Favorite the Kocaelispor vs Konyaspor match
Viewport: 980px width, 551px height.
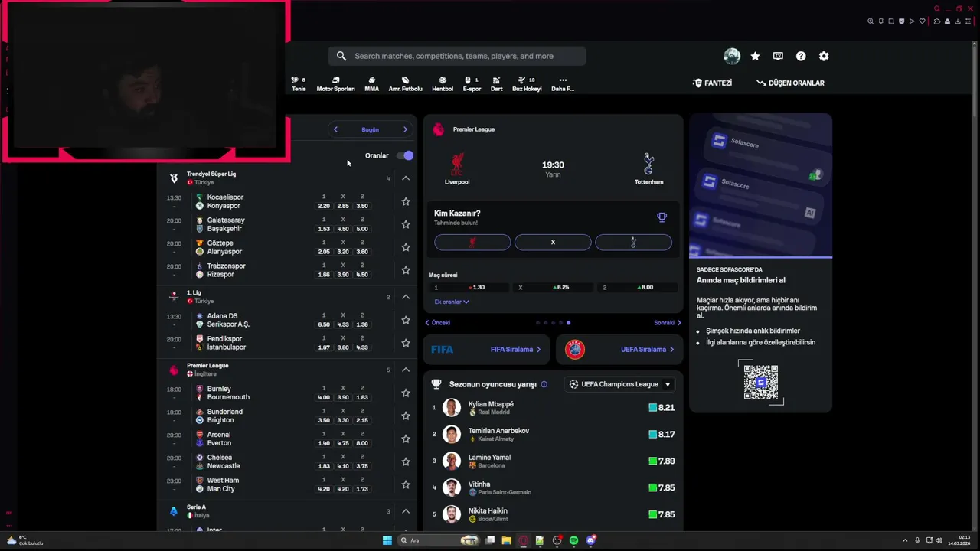click(x=406, y=201)
